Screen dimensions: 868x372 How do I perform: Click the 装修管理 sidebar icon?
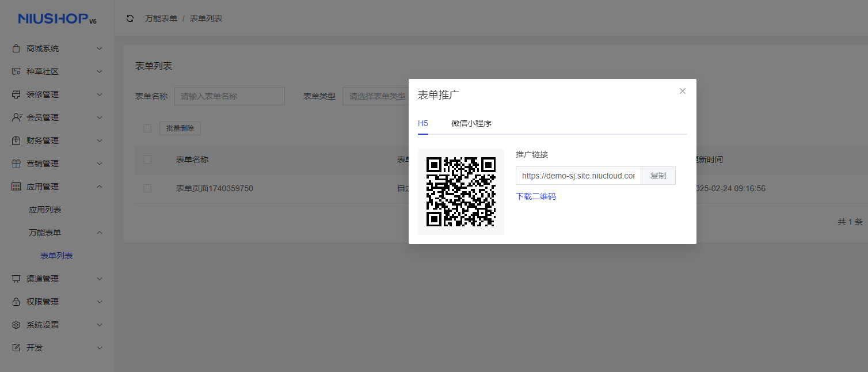(x=16, y=94)
